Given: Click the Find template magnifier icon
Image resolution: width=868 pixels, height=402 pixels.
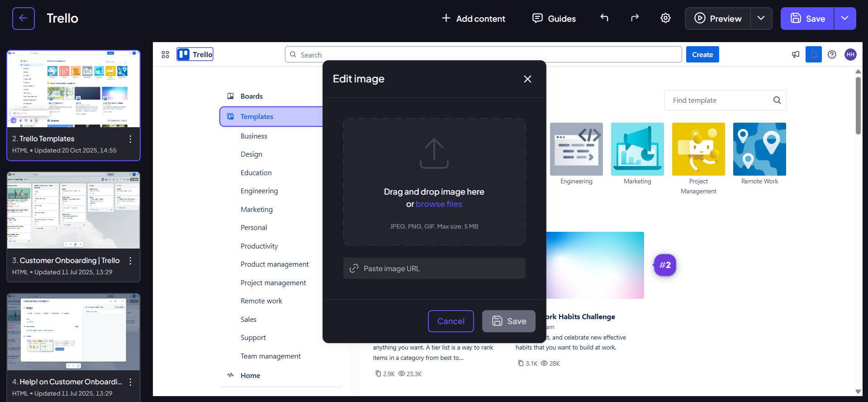Looking at the screenshot, I should coord(777,100).
